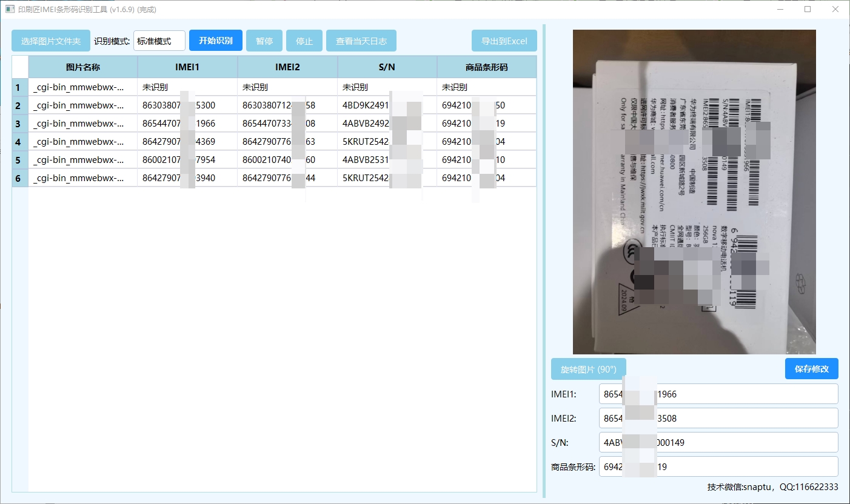Select row 1 in results table

(83, 87)
